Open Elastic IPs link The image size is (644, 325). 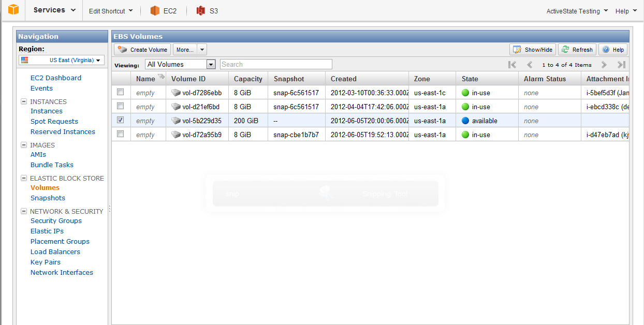point(47,231)
